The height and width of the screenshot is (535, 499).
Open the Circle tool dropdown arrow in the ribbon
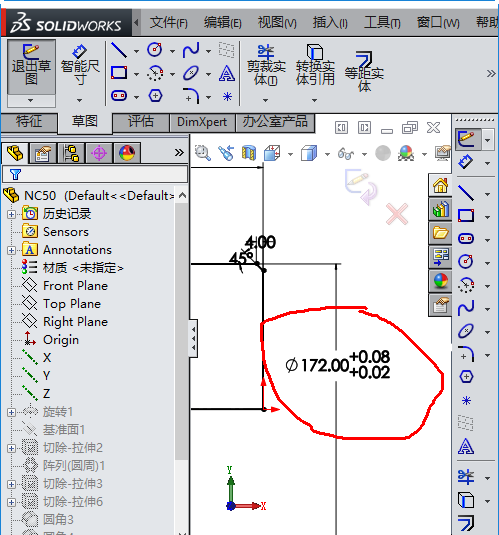[172, 51]
